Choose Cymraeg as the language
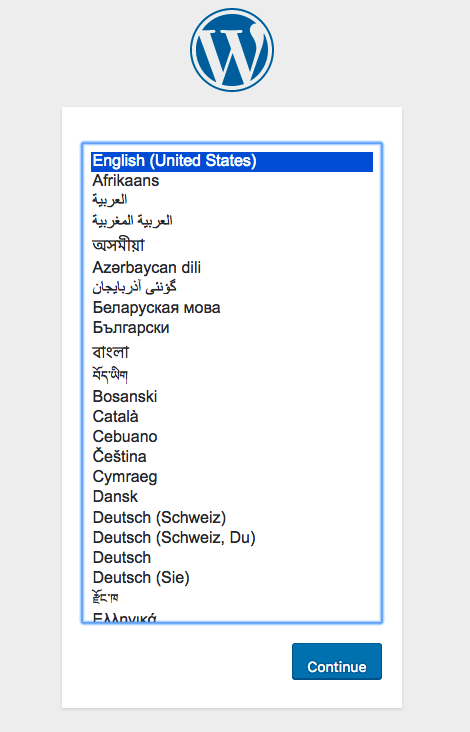470x732 pixels. [x=232, y=477]
